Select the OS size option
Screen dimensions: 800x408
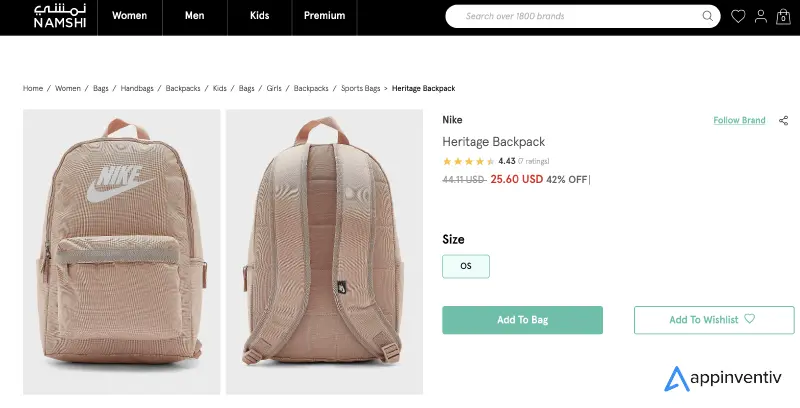[x=465, y=266]
